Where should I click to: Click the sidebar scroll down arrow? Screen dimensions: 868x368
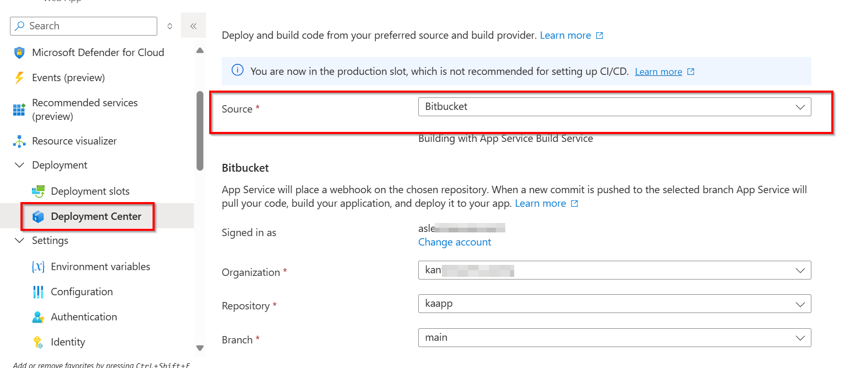click(x=200, y=348)
